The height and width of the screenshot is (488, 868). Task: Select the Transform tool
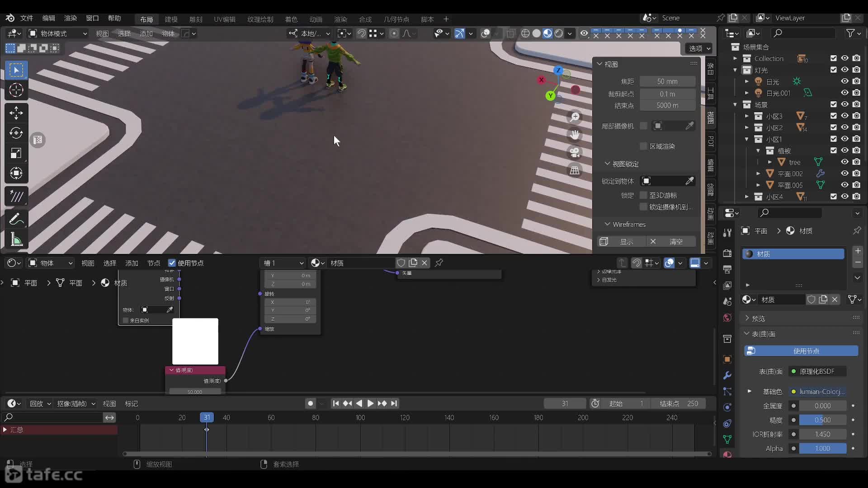coord(16,173)
